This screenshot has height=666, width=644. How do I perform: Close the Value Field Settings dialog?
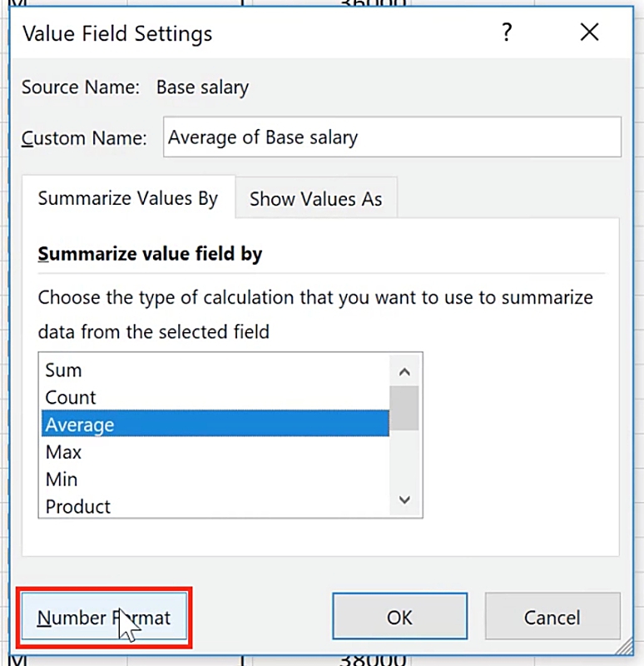tap(589, 33)
